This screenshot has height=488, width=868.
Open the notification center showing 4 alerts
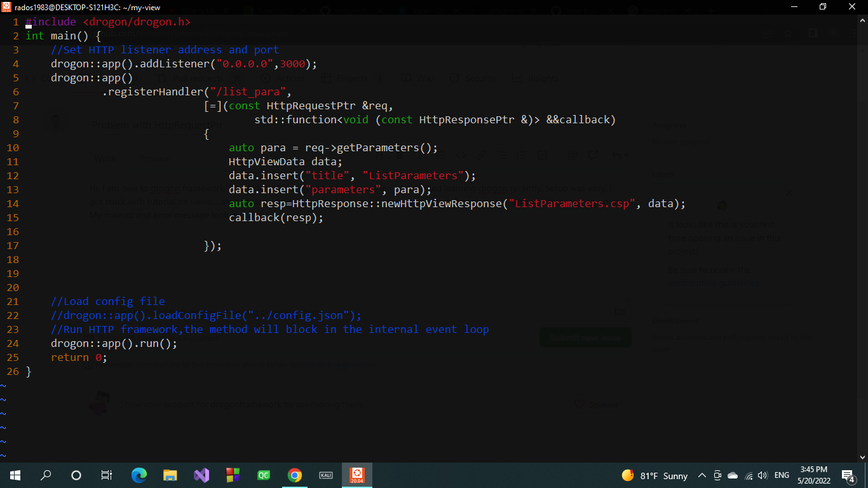coord(847,475)
